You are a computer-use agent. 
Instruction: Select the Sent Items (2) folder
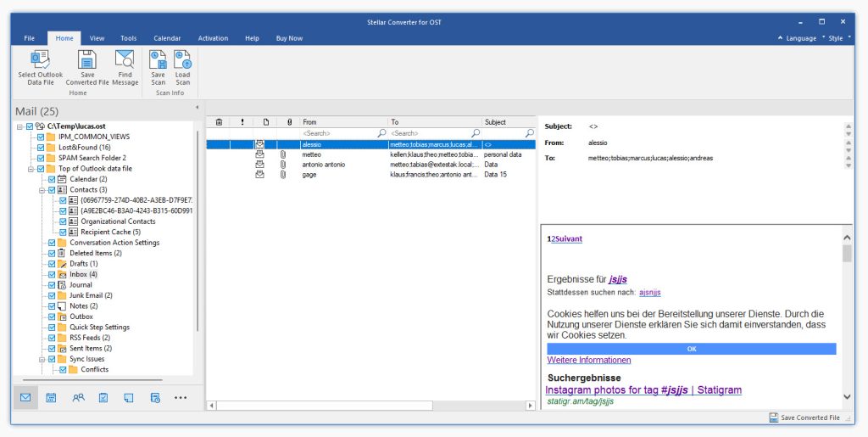point(91,349)
